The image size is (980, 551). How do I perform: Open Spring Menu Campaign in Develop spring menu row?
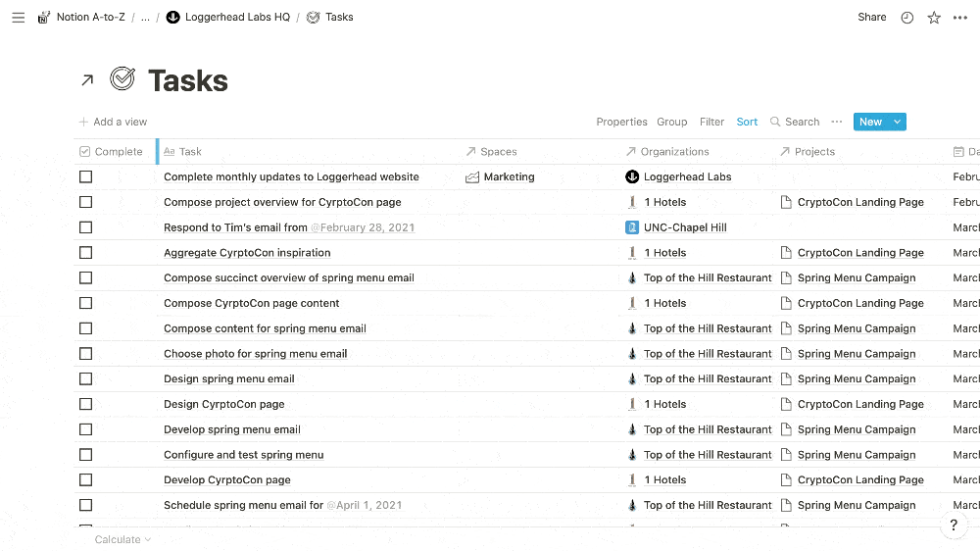click(x=857, y=429)
